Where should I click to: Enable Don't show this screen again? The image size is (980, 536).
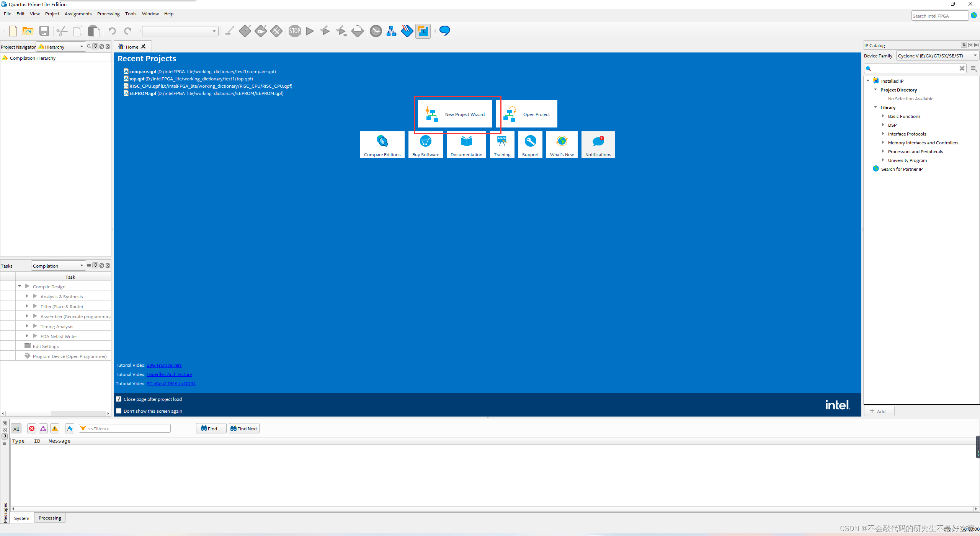(119, 411)
